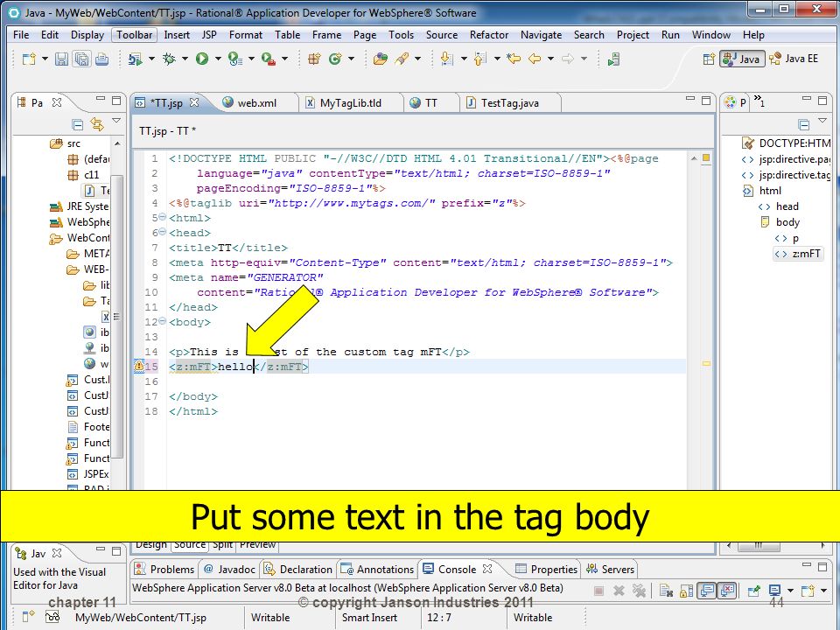Toggle Show Console on Standard Out change
This screenshot has width=840, height=630.
[707, 591]
